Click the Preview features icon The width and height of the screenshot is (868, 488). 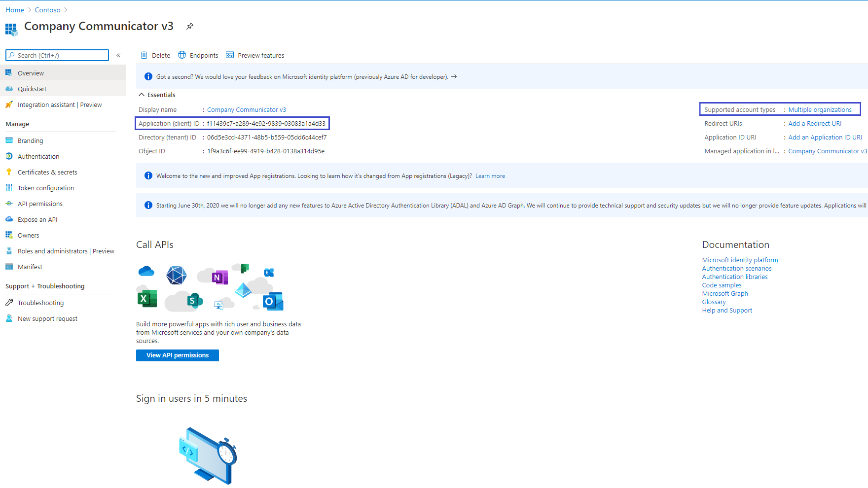point(230,55)
